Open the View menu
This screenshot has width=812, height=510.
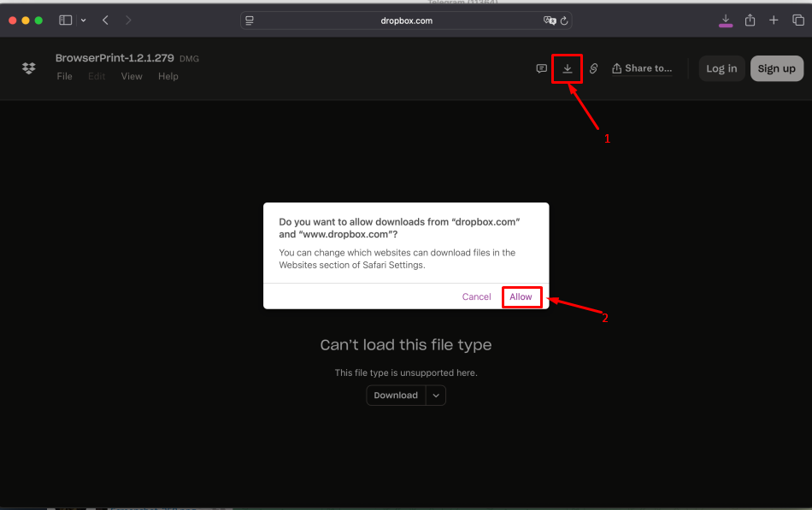point(132,76)
